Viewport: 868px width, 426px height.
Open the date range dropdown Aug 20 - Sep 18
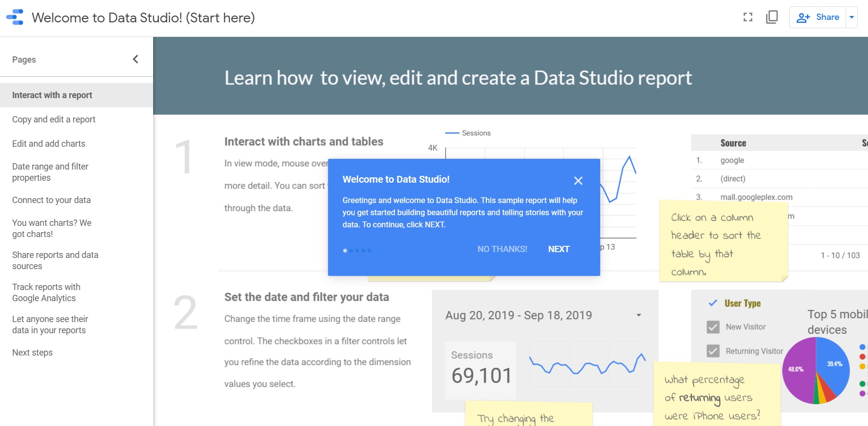pyautogui.click(x=544, y=315)
